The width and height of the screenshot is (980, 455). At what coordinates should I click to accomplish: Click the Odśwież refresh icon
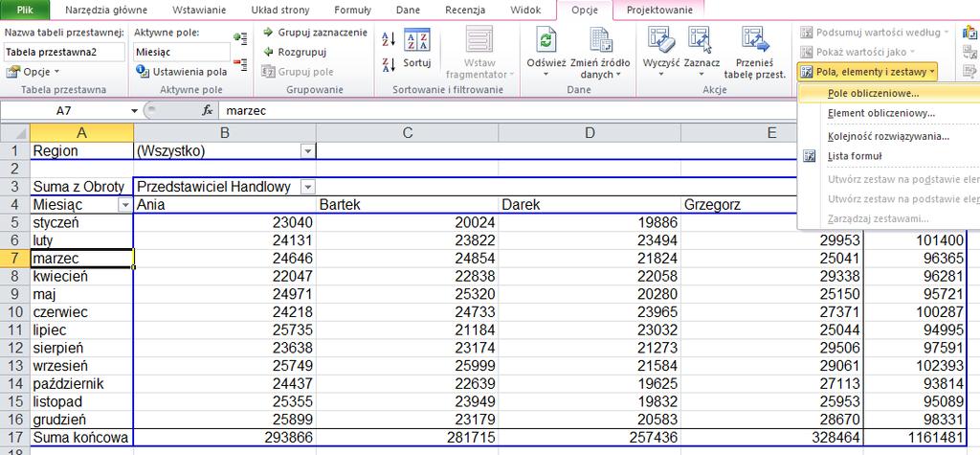[546, 40]
